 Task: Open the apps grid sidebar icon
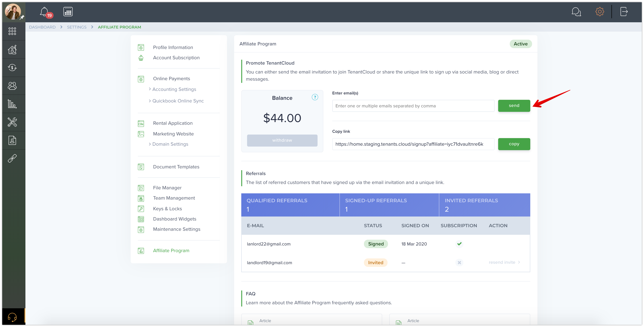(x=12, y=31)
